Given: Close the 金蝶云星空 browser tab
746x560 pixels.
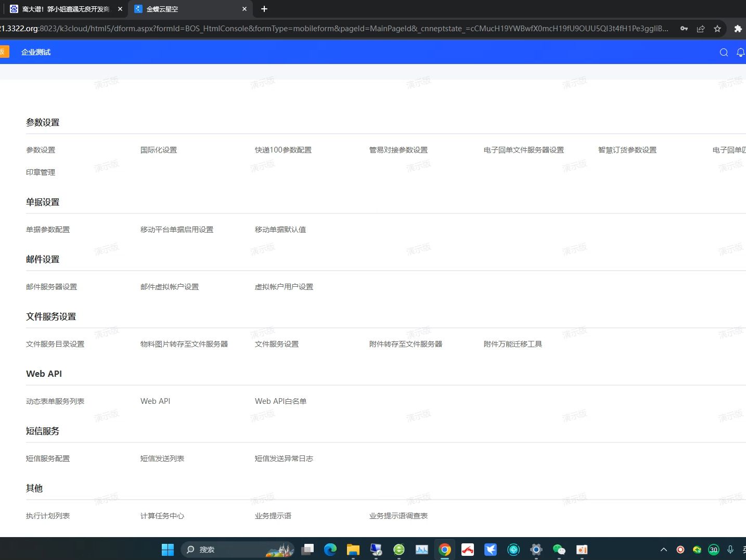Looking at the screenshot, I should pos(245,9).
